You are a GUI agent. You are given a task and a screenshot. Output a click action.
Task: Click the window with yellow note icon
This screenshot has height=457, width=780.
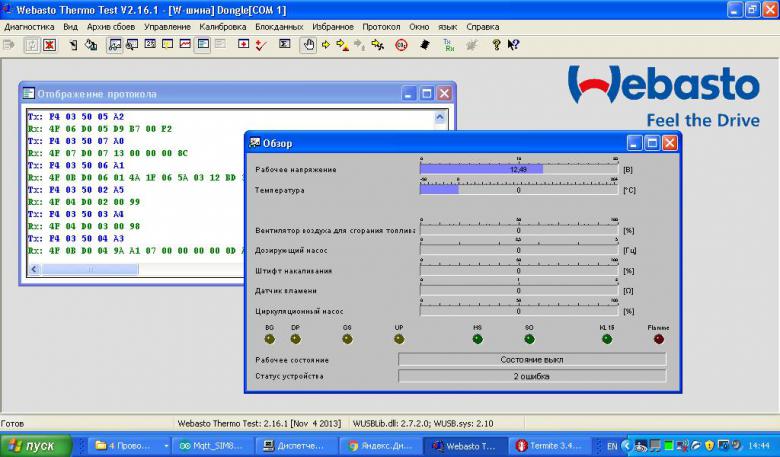click(x=168, y=44)
